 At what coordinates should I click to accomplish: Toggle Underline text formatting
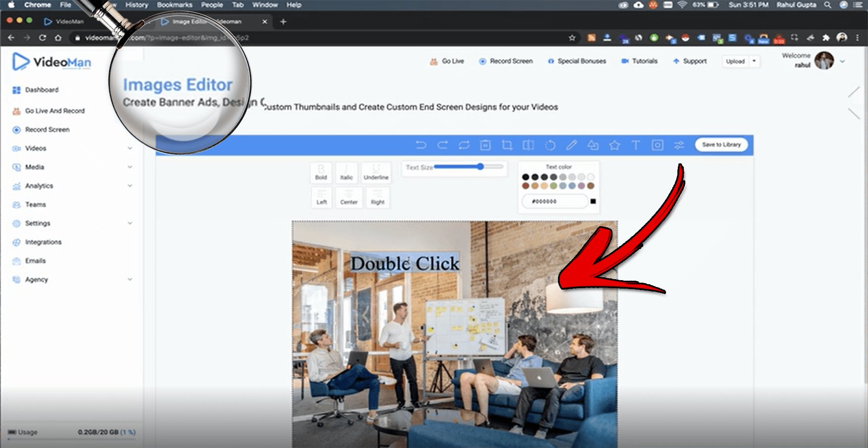[376, 172]
